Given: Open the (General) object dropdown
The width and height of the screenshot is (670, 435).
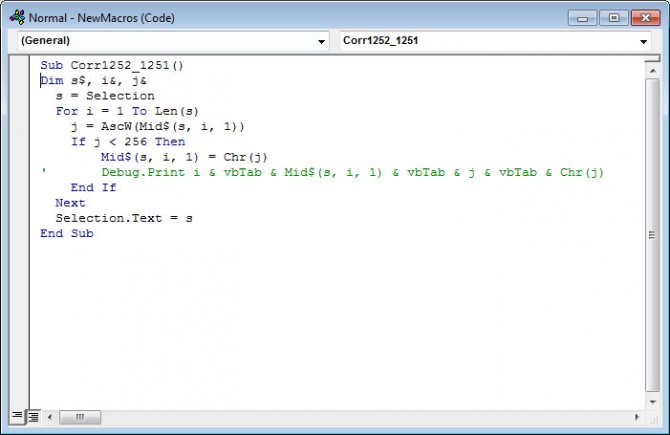Looking at the screenshot, I should [x=321, y=42].
